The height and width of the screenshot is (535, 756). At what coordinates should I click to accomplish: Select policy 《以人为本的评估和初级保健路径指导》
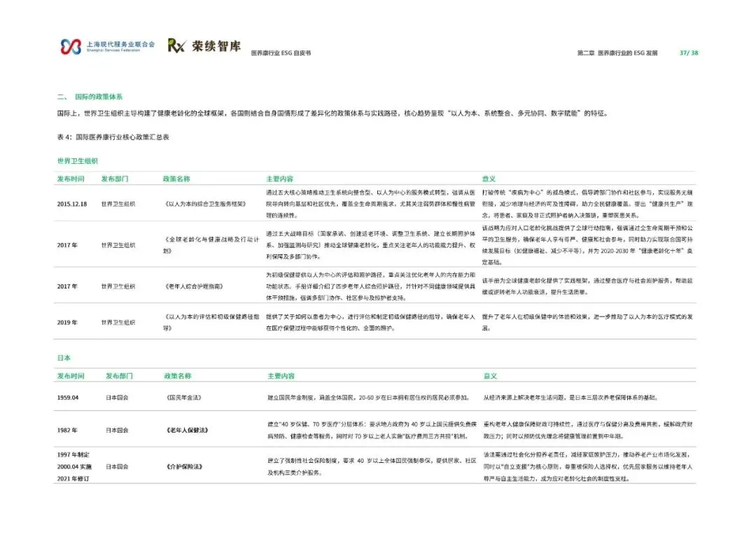click(211, 323)
